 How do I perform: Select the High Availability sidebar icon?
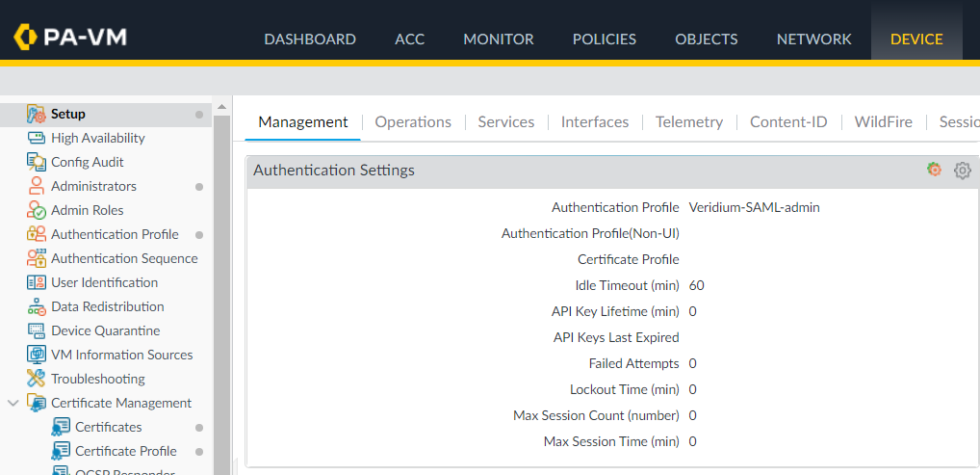37,138
